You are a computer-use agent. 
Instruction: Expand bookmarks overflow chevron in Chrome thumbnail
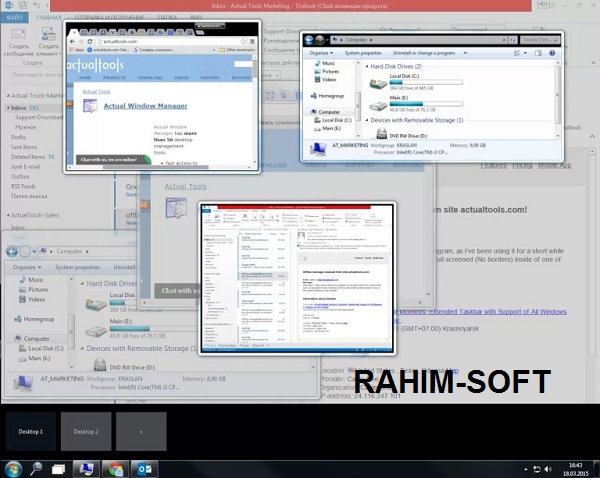pyautogui.click(x=214, y=50)
